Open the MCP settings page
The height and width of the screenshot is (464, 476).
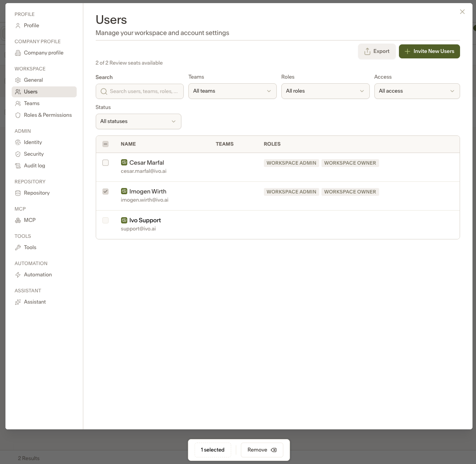point(44,220)
